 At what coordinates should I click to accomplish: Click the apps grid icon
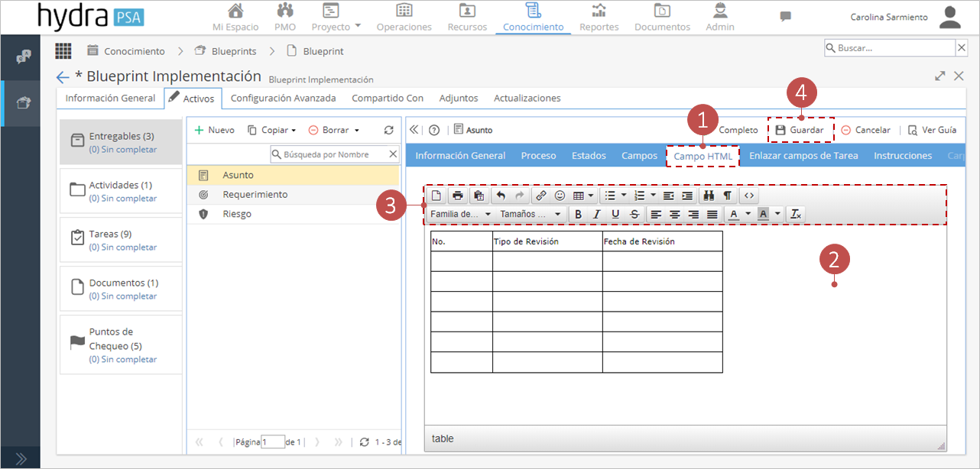(x=63, y=50)
